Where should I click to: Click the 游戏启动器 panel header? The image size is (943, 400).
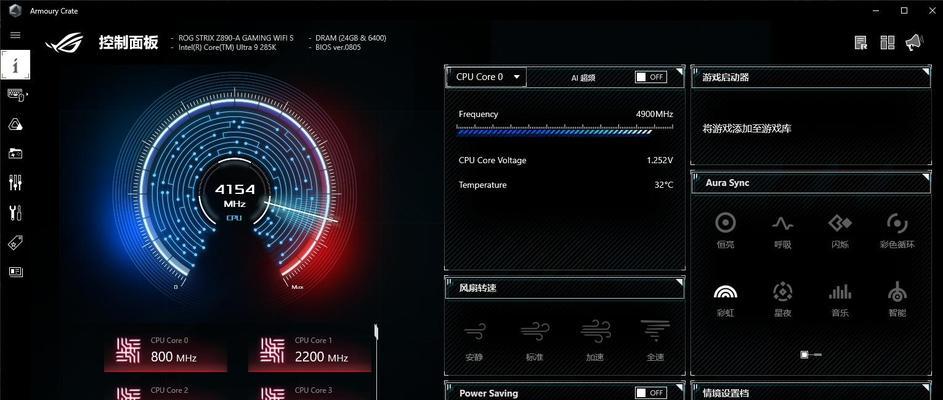pyautogui.click(x=811, y=77)
